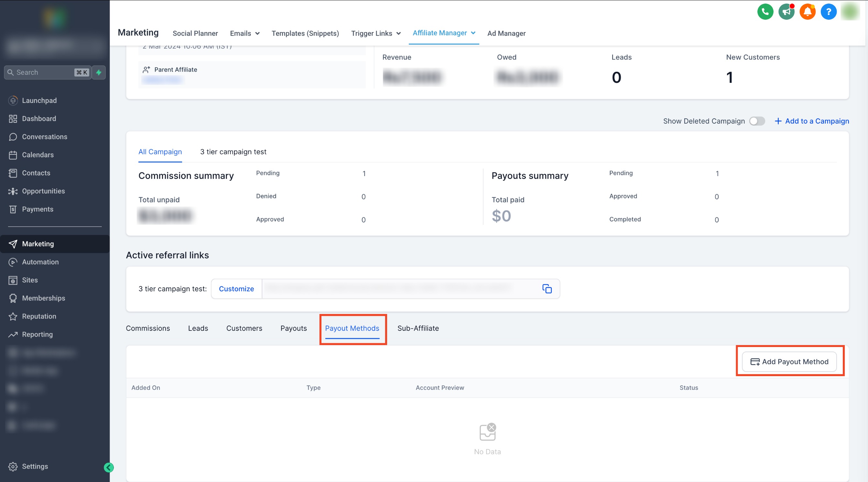Screen dimensions: 868x482
Task: Select the 3 tier campaign test tab
Action: (233, 152)
